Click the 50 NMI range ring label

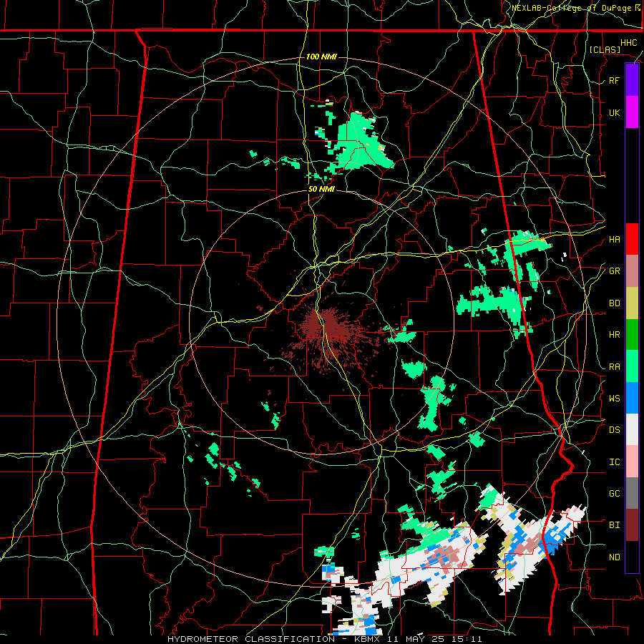(321, 189)
